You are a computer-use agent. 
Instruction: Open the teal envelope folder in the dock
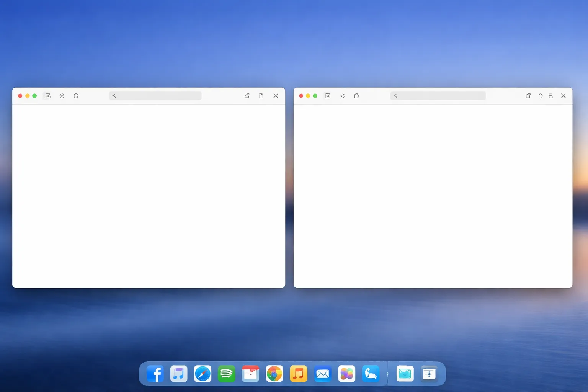(x=405, y=374)
